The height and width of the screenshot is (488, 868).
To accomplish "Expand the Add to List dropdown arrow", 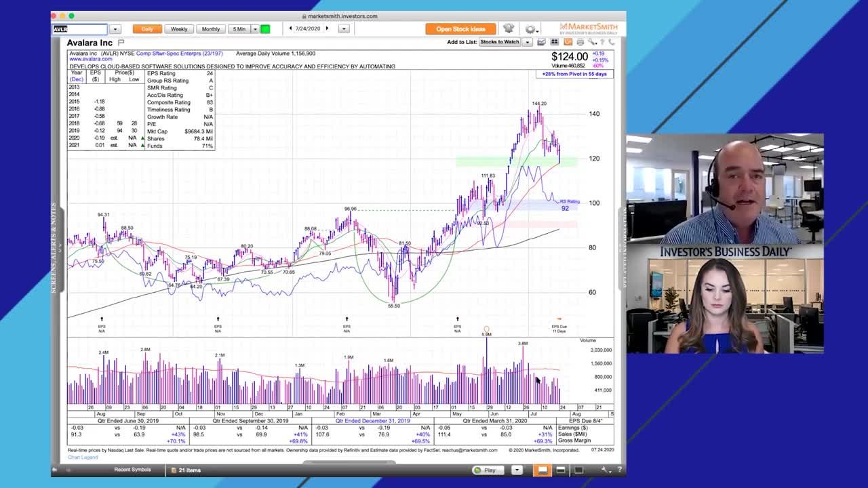I will [x=527, y=42].
